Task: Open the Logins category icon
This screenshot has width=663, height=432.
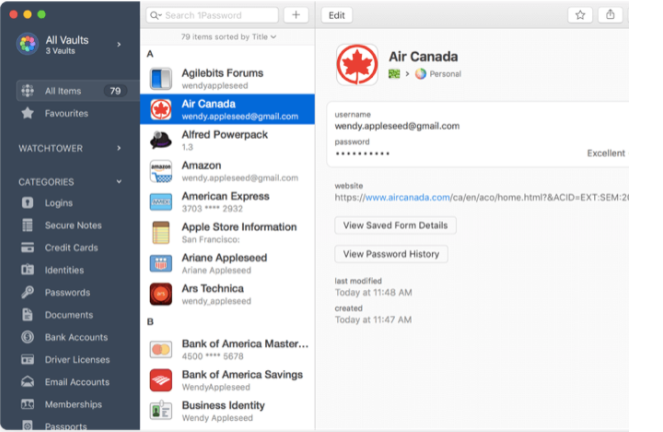Action: [x=27, y=203]
